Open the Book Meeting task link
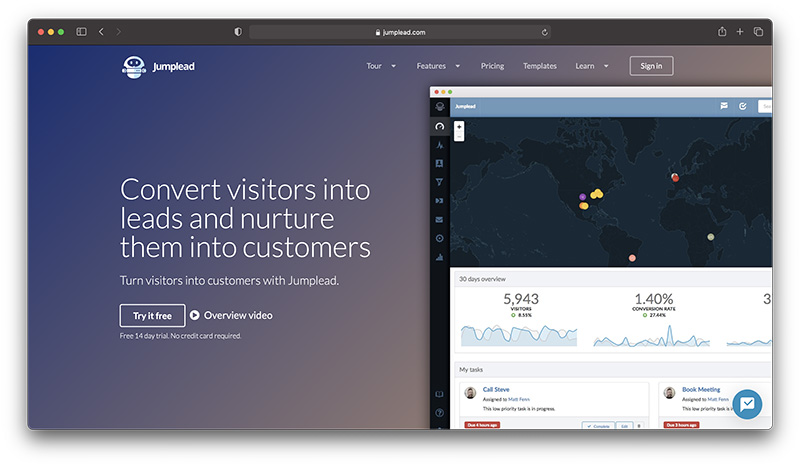This screenshot has width=800, height=466. click(701, 389)
